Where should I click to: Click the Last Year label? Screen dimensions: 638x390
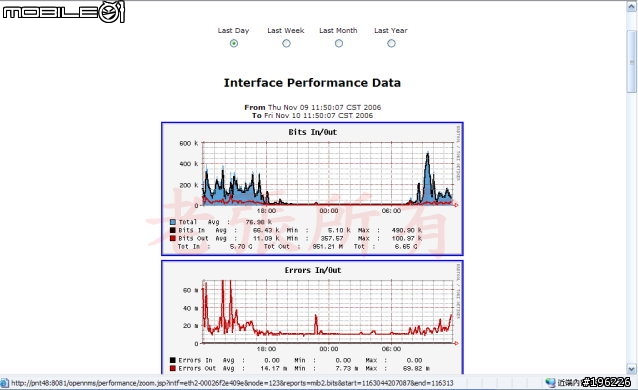coord(391,31)
